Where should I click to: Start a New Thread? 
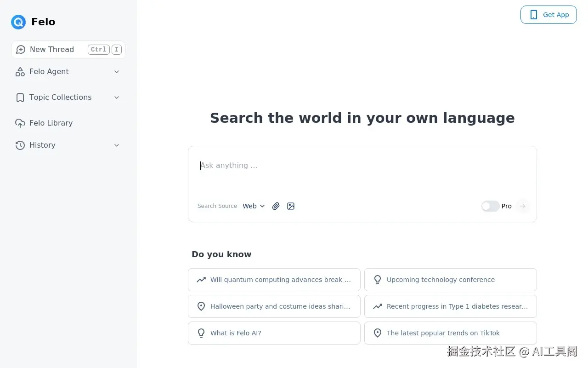[68, 50]
